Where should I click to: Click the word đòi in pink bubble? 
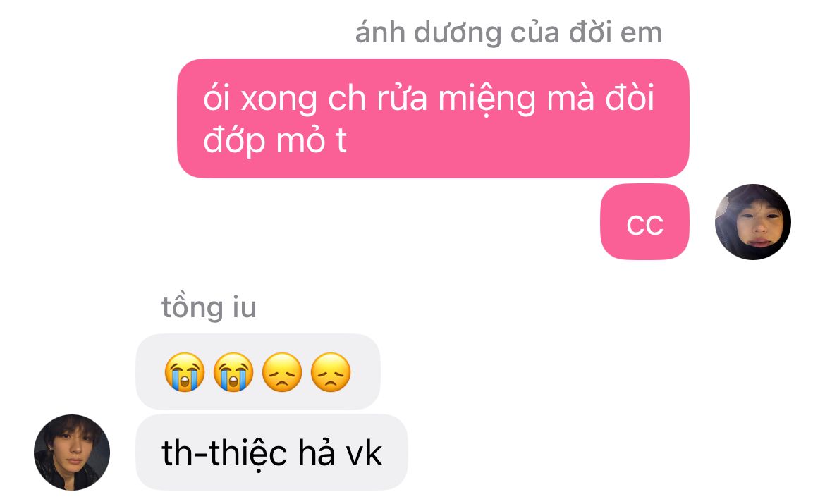(630, 98)
